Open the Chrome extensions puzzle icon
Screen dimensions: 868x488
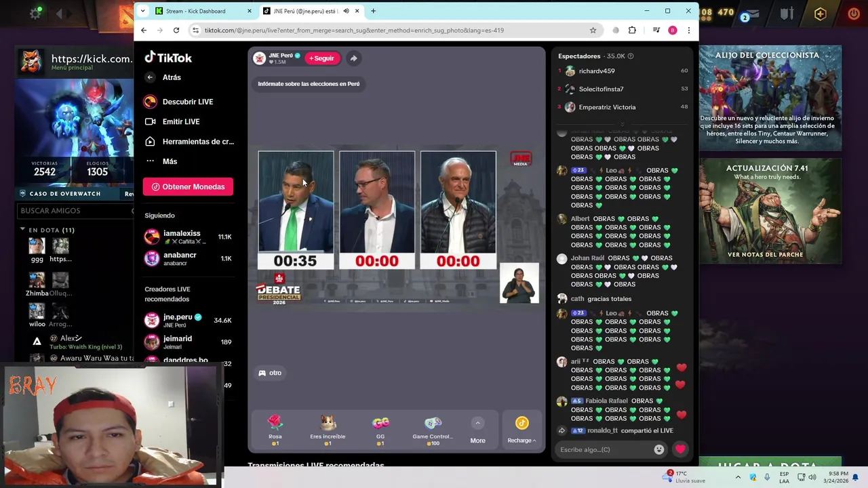tap(632, 30)
